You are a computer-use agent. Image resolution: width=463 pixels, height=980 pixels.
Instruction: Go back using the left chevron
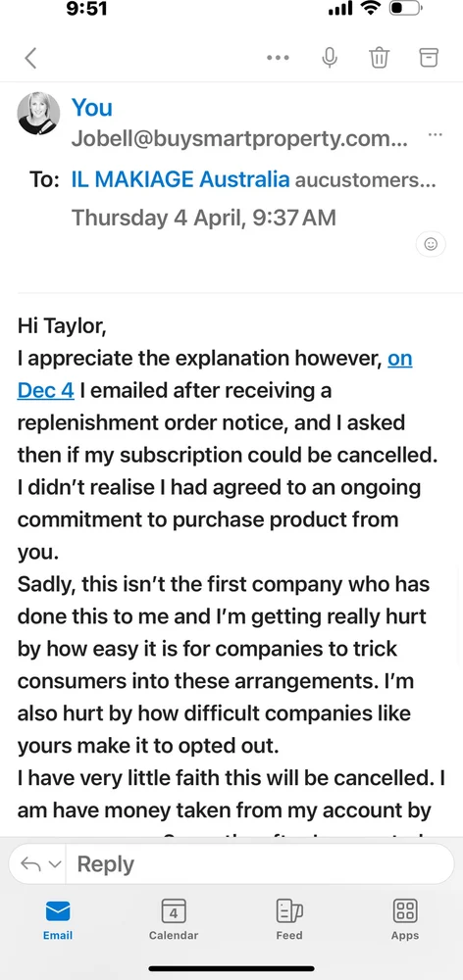tap(30, 58)
